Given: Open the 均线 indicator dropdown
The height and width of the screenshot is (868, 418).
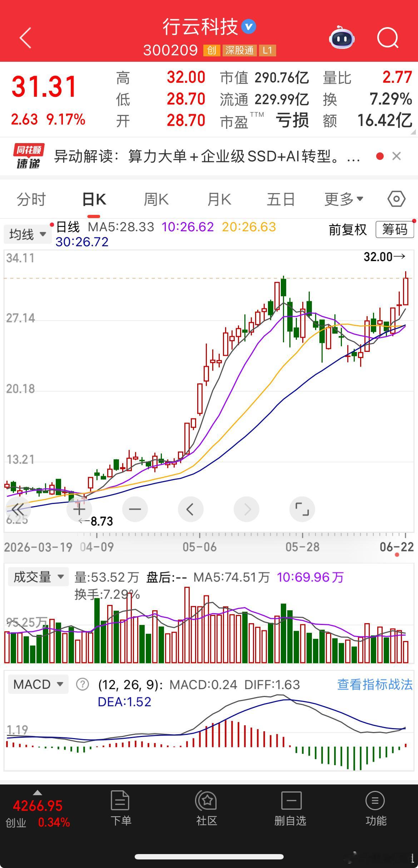Looking at the screenshot, I should click(28, 234).
